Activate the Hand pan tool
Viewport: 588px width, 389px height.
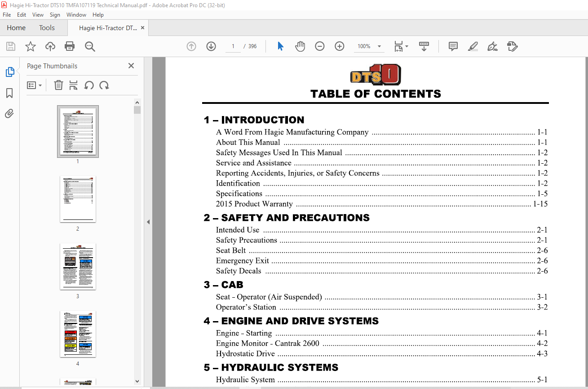(300, 46)
